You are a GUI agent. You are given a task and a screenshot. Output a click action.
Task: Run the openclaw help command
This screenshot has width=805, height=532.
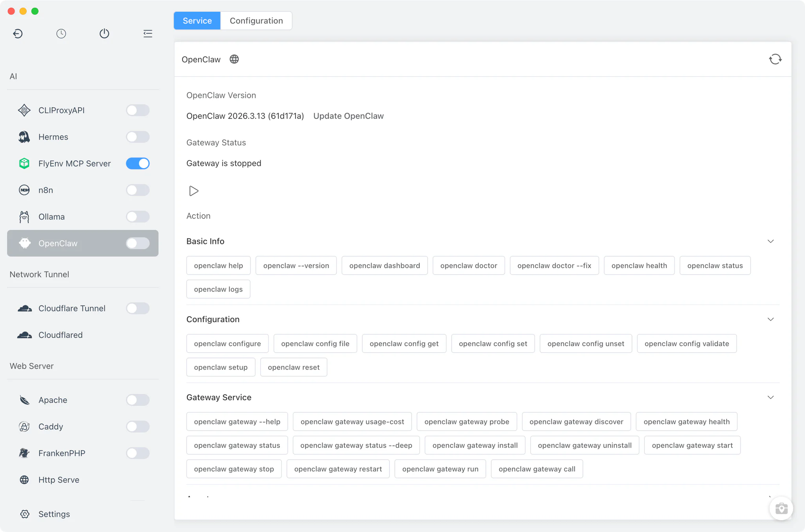pos(218,266)
